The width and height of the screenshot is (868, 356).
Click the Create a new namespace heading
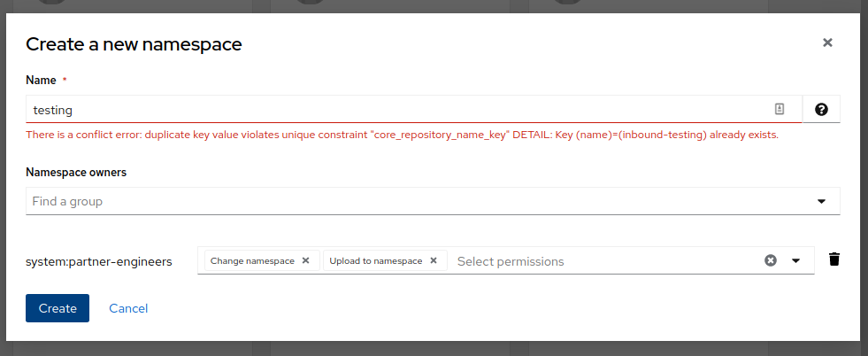pos(134,43)
